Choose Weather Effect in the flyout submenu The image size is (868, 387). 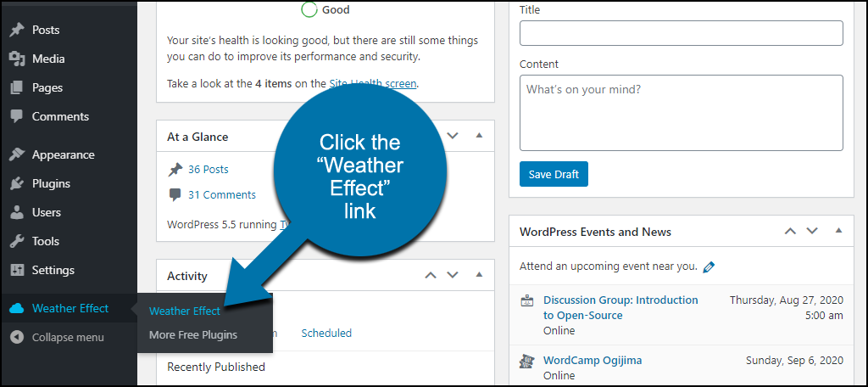184,311
